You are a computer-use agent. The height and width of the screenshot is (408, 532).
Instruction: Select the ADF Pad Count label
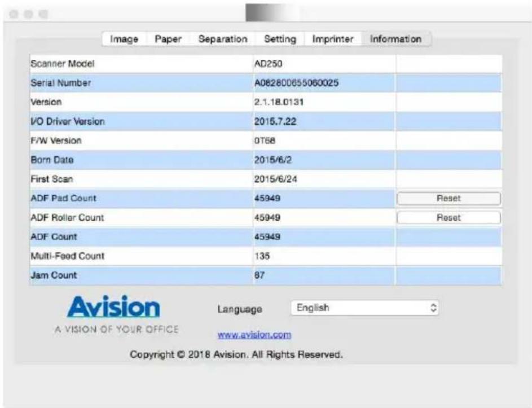point(63,198)
